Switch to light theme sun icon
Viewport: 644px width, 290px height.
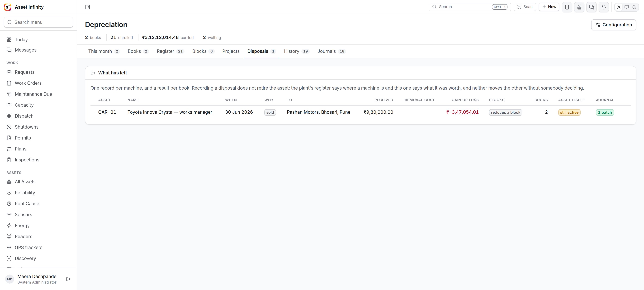(x=619, y=7)
